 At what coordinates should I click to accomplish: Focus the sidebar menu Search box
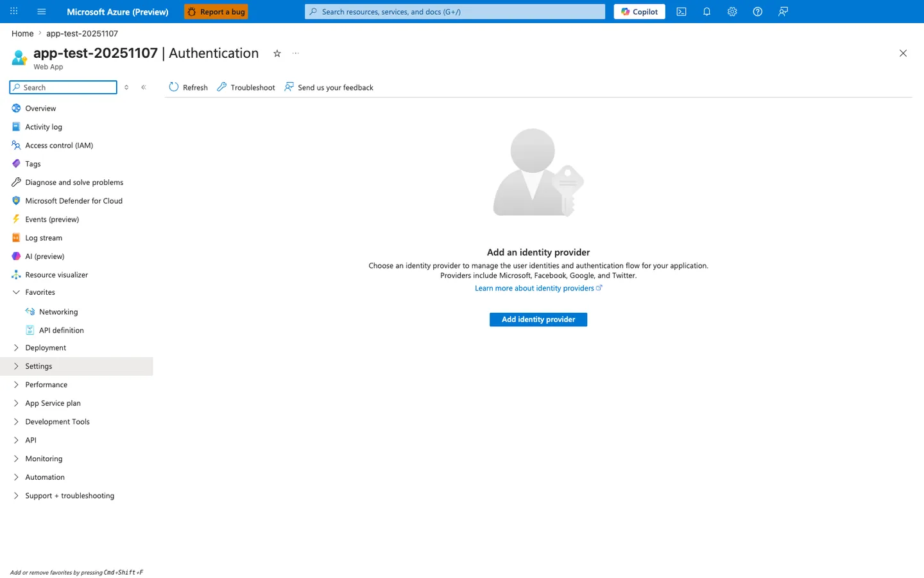click(x=64, y=87)
